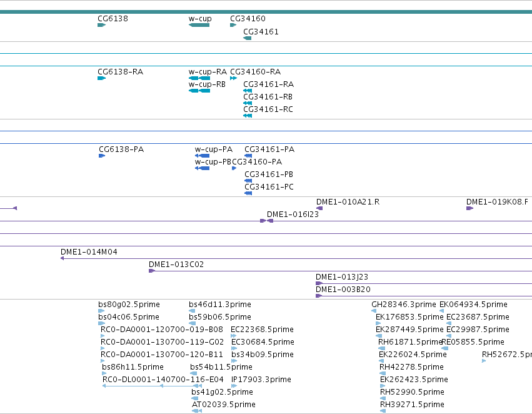Choose EST EK287449.5prime
This screenshot has width=532, height=414.
point(409,330)
